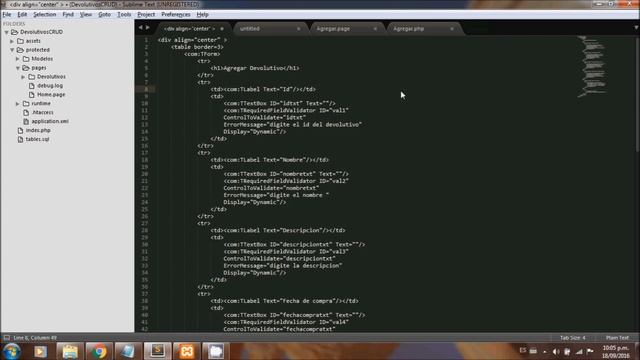Expand the assets folder

pos(12,41)
